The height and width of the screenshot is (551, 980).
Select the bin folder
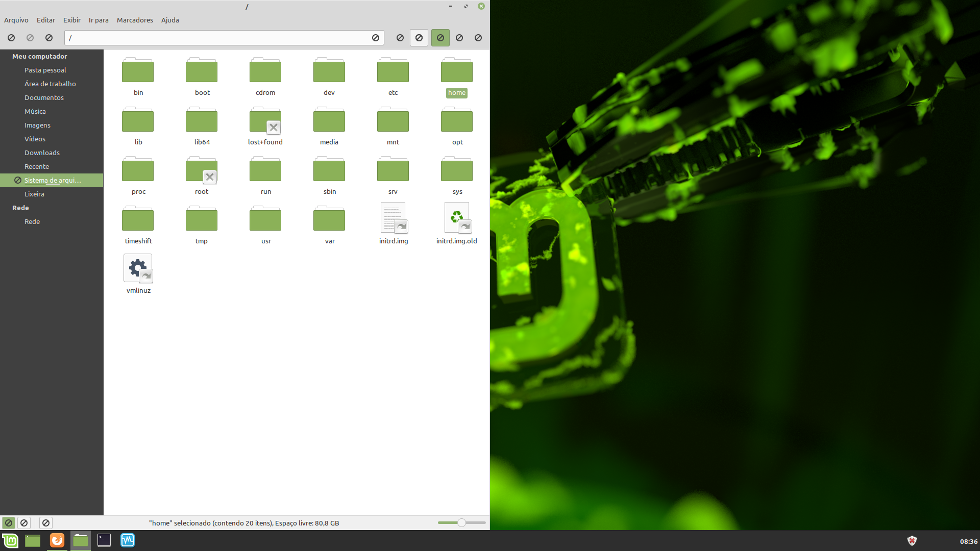(x=138, y=77)
